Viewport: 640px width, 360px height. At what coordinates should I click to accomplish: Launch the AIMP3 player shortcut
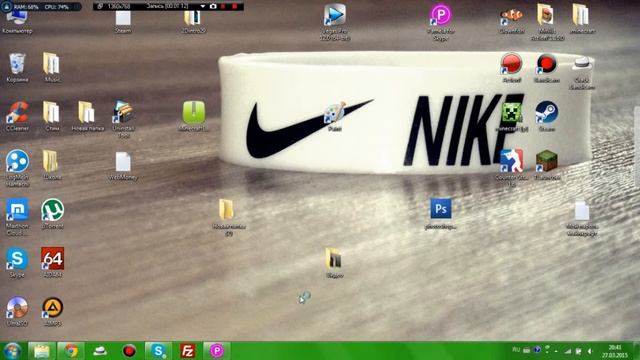point(52,311)
